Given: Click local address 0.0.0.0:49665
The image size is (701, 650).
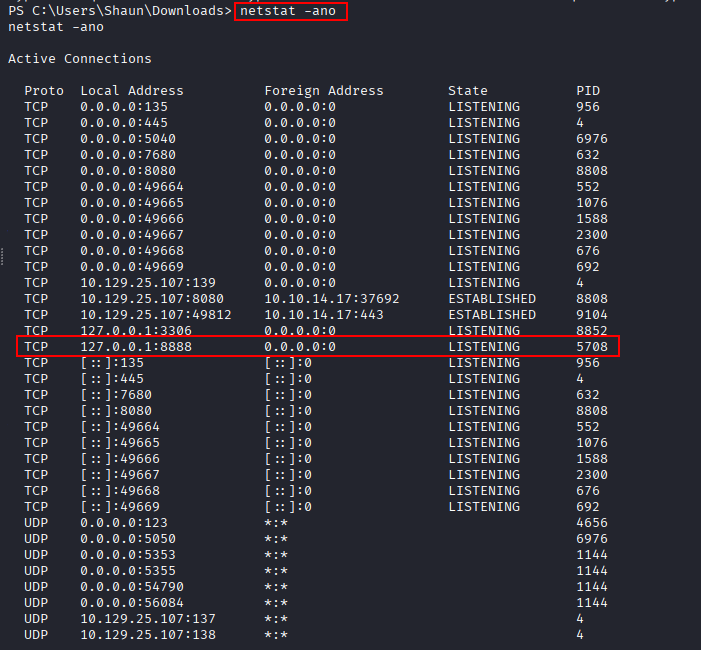Looking at the screenshot, I should click(132, 203).
